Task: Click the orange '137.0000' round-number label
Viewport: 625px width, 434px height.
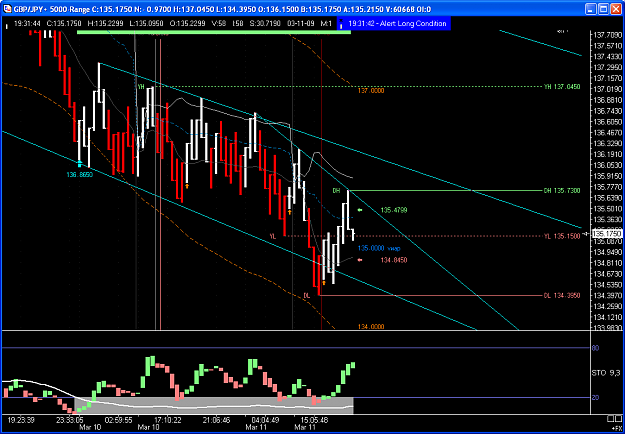Action: (371, 91)
